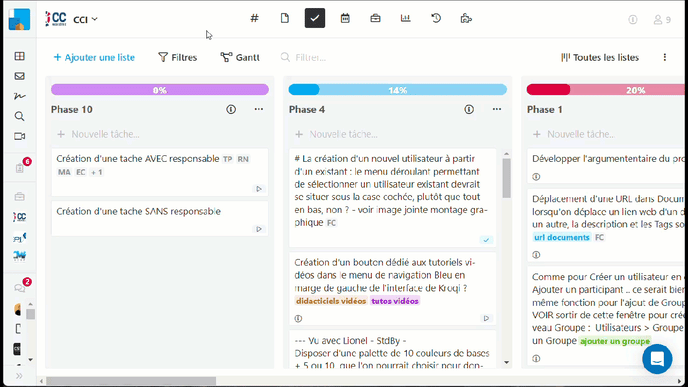Open the robot automation icon

[x=466, y=18]
